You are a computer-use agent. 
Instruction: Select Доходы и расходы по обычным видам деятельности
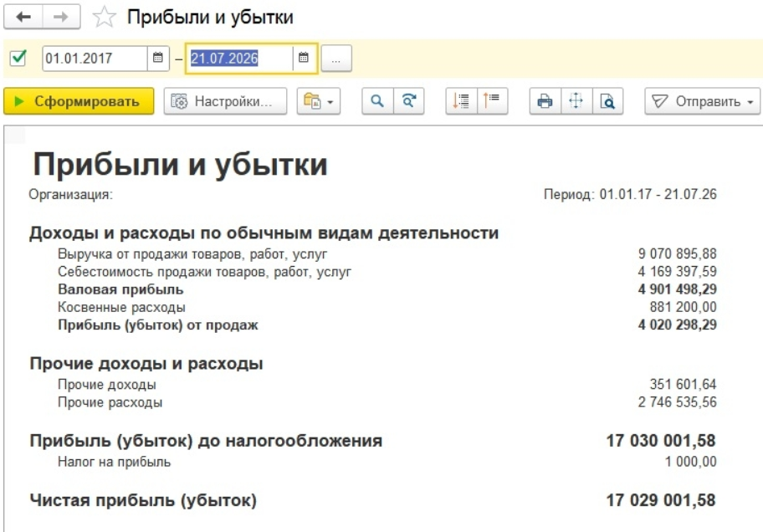point(264,233)
